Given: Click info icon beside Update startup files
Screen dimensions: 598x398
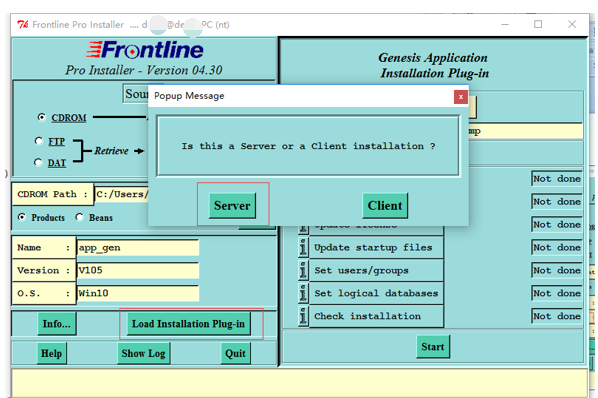Looking at the screenshot, I should click(303, 247).
